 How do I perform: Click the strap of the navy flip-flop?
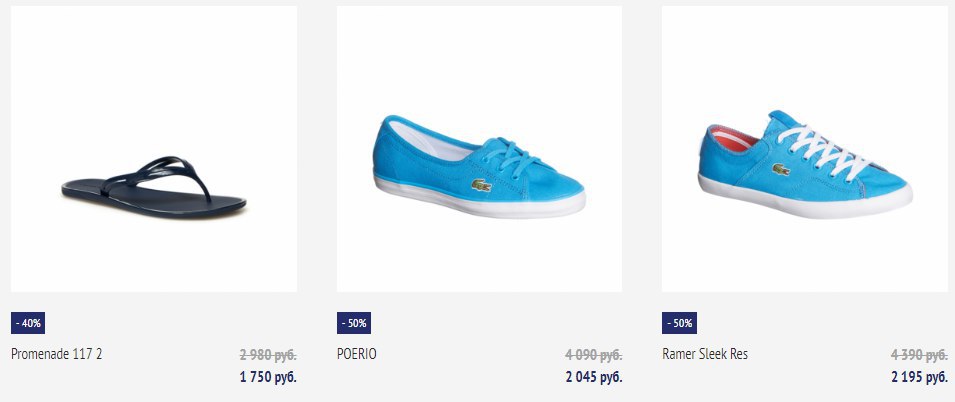160,175
